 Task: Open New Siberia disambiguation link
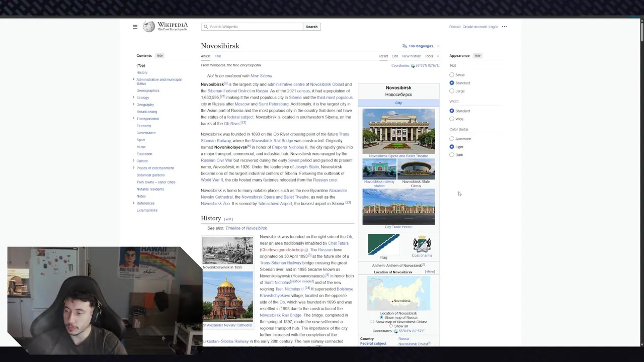point(261,76)
